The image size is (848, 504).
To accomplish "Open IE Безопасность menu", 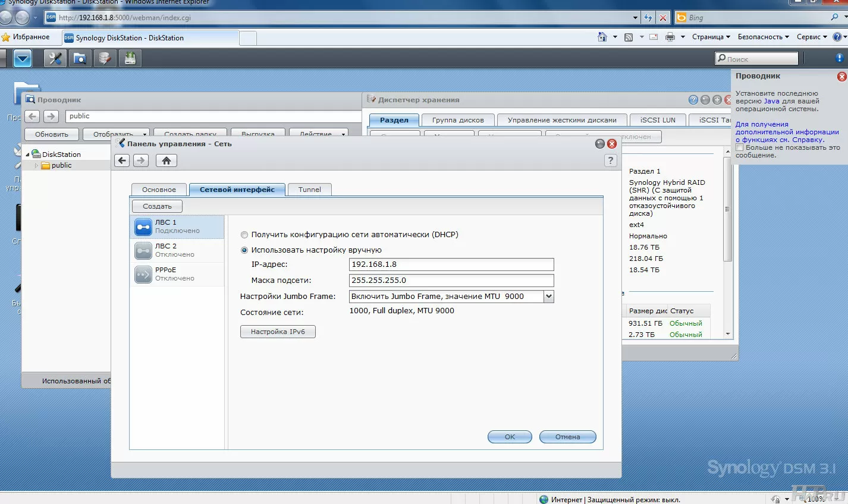I will pyautogui.click(x=764, y=37).
